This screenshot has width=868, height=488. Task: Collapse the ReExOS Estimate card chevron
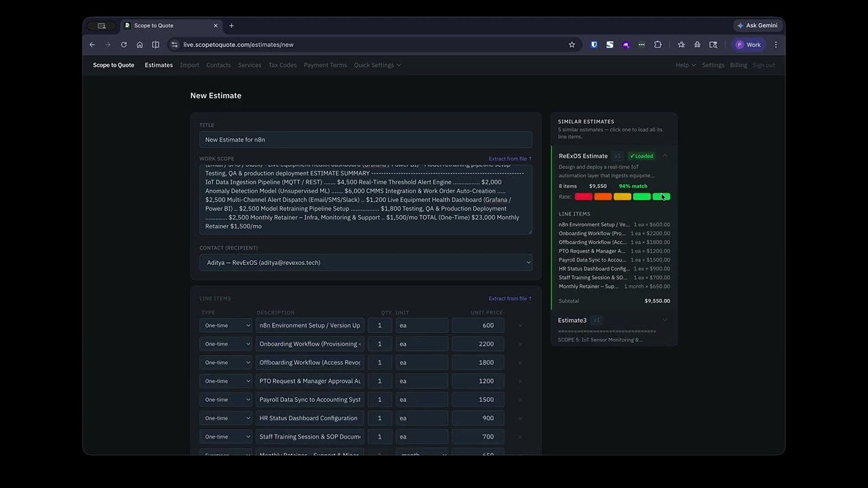(x=665, y=156)
